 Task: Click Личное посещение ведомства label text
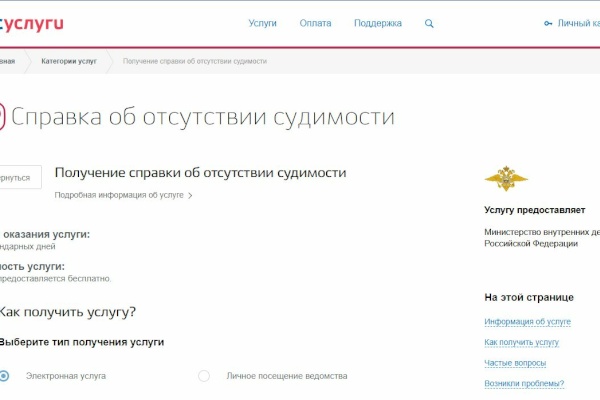[x=287, y=376]
